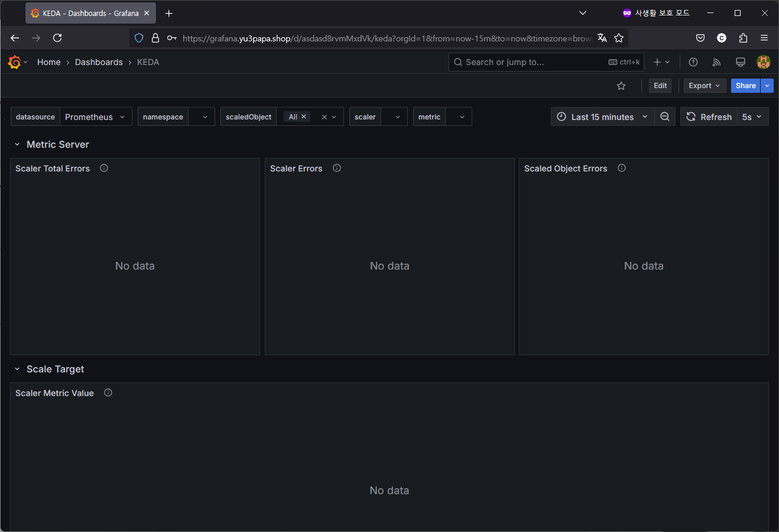
Task: Go back with browser back arrow
Action: 15,38
